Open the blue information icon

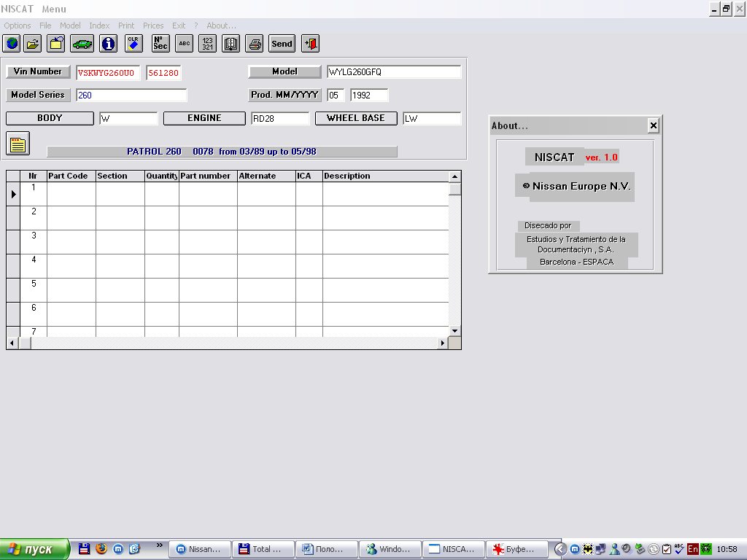pyautogui.click(x=109, y=44)
